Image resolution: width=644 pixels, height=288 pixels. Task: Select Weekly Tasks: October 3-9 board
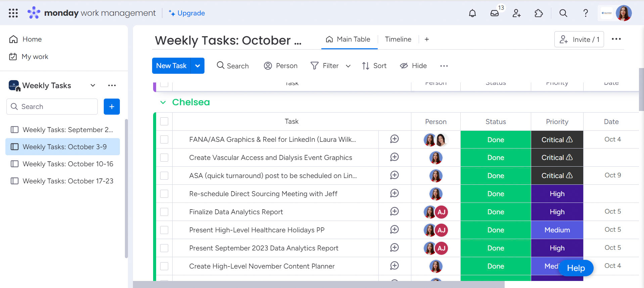(x=62, y=147)
